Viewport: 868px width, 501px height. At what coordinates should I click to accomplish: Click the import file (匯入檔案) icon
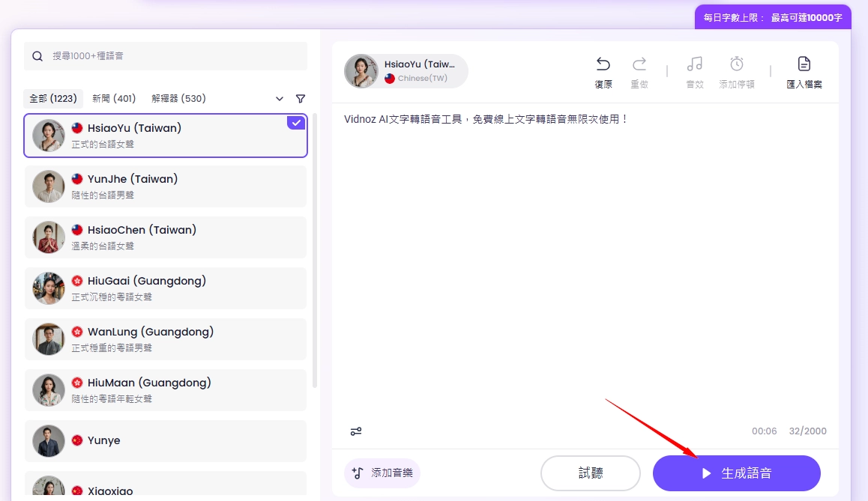[x=804, y=64]
